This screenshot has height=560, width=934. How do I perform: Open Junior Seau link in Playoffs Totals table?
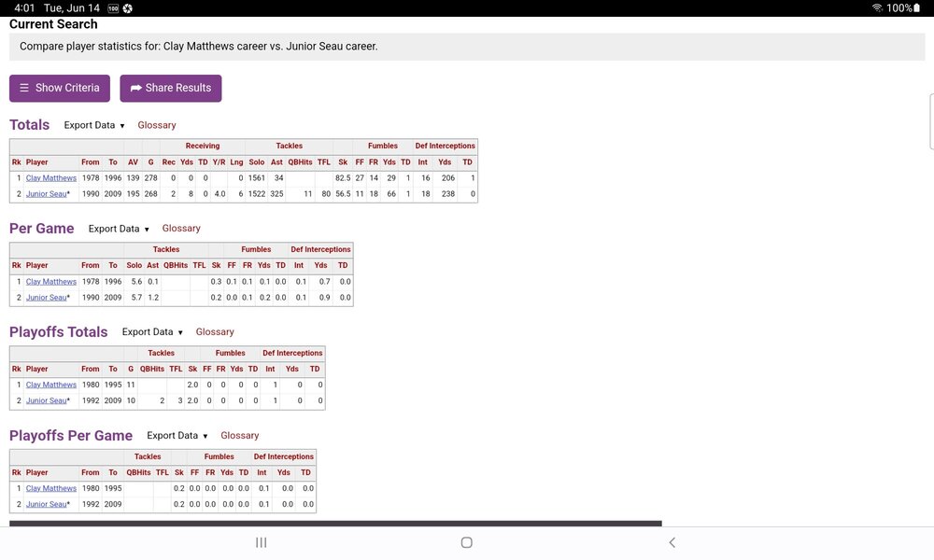click(47, 401)
